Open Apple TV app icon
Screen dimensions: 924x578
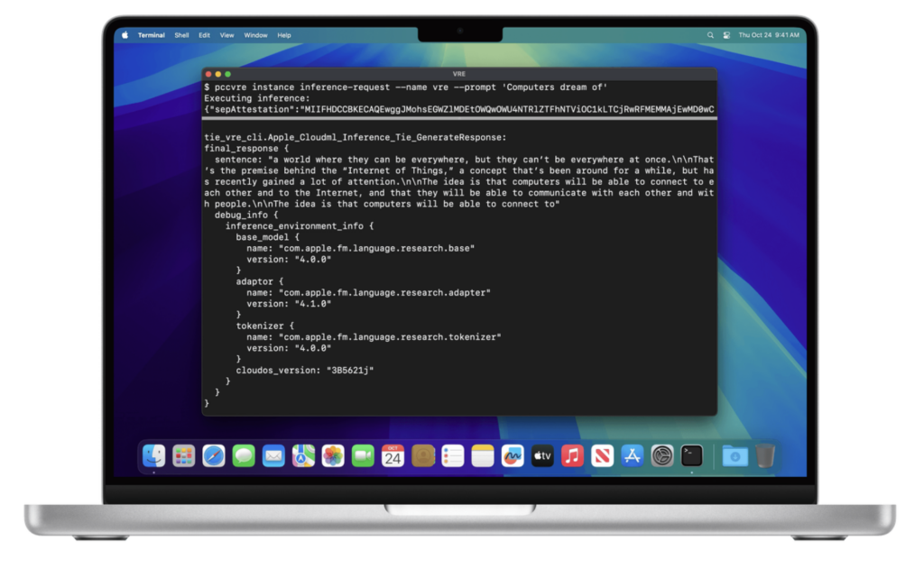[542, 455]
